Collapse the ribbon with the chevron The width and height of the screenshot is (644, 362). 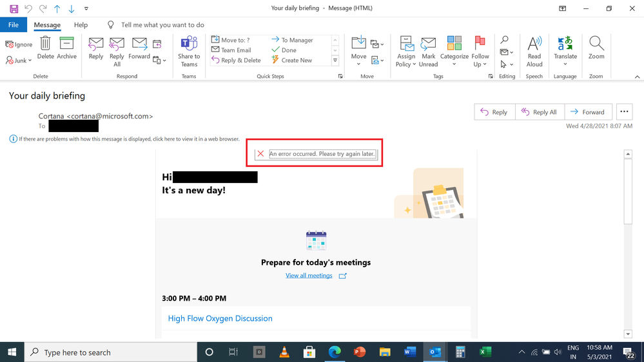point(637,77)
